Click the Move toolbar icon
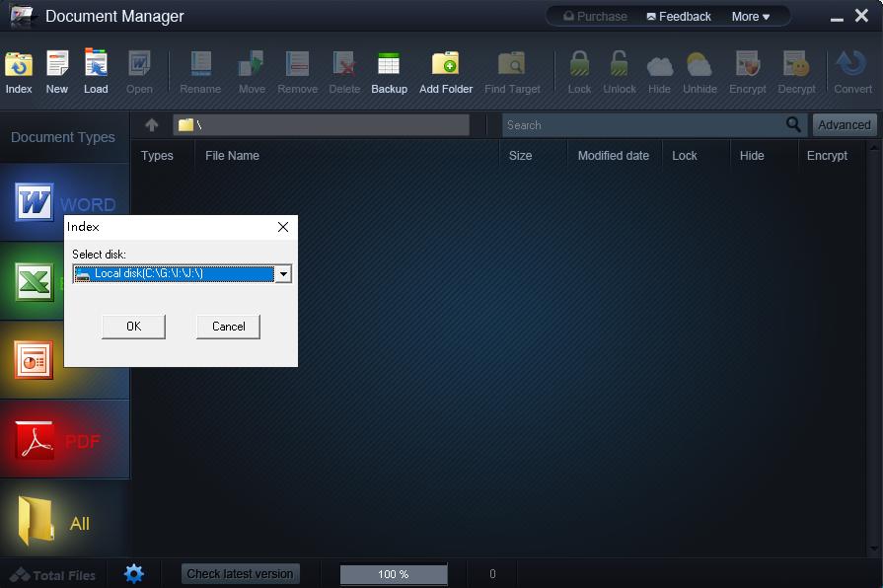The width and height of the screenshot is (883, 588). coord(252,72)
